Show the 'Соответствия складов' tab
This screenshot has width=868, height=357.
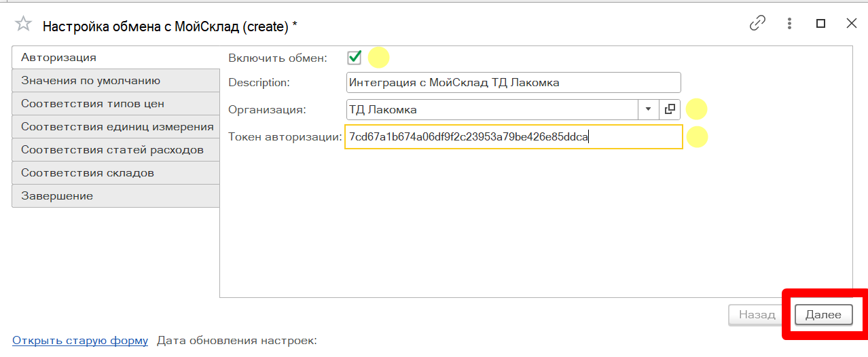point(115,173)
